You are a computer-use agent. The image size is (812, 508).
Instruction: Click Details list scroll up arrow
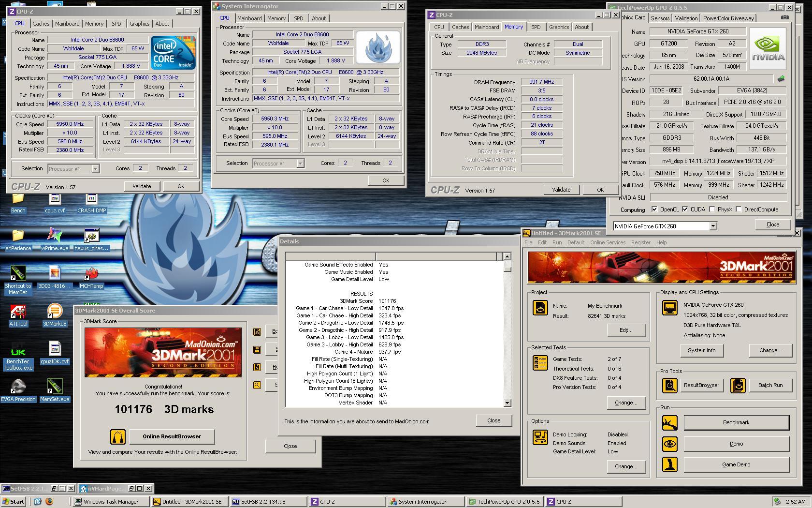coord(507,256)
